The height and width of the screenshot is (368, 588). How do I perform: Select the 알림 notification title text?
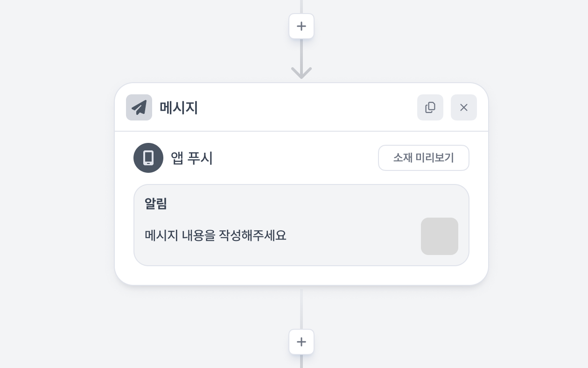pyautogui.click(x=156, y=204)
